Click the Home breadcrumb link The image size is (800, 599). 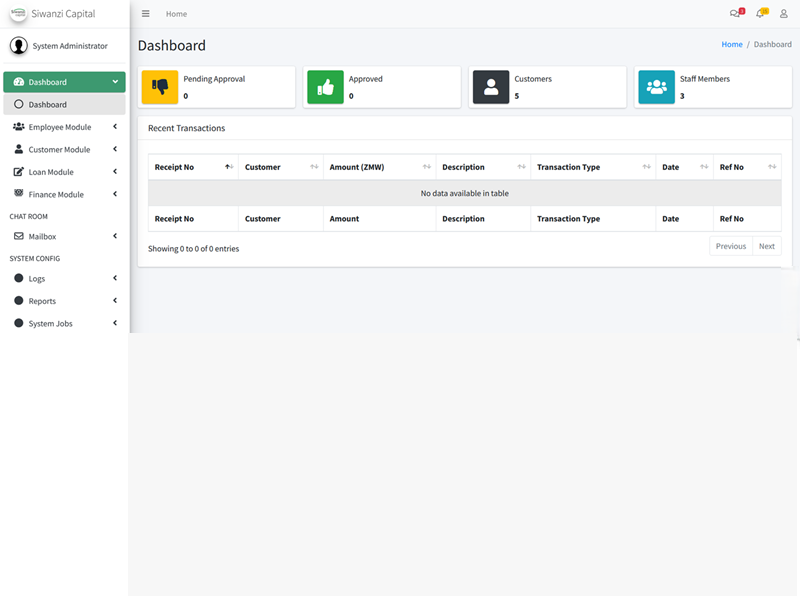point(732,44)
